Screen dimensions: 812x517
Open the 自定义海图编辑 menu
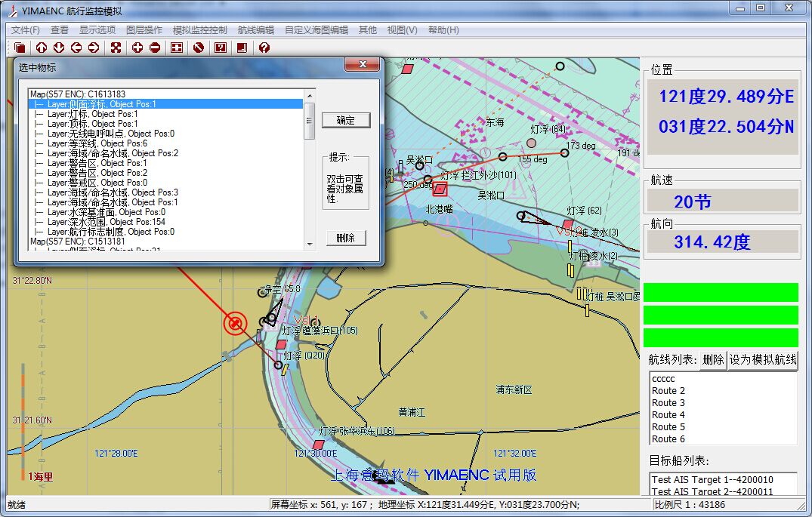316,30
